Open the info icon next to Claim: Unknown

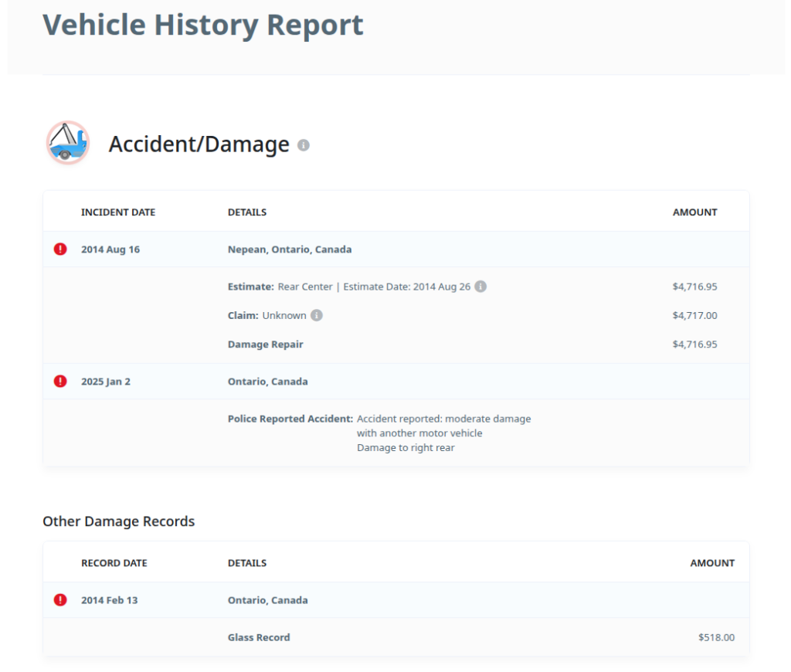pos(317,315)
